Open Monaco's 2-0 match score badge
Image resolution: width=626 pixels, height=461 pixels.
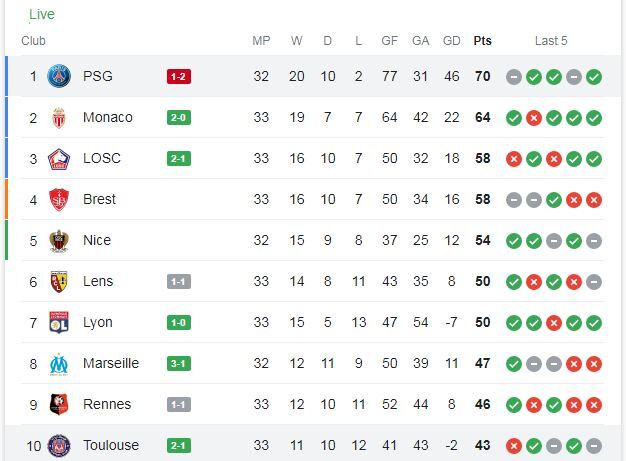(179, 117)
